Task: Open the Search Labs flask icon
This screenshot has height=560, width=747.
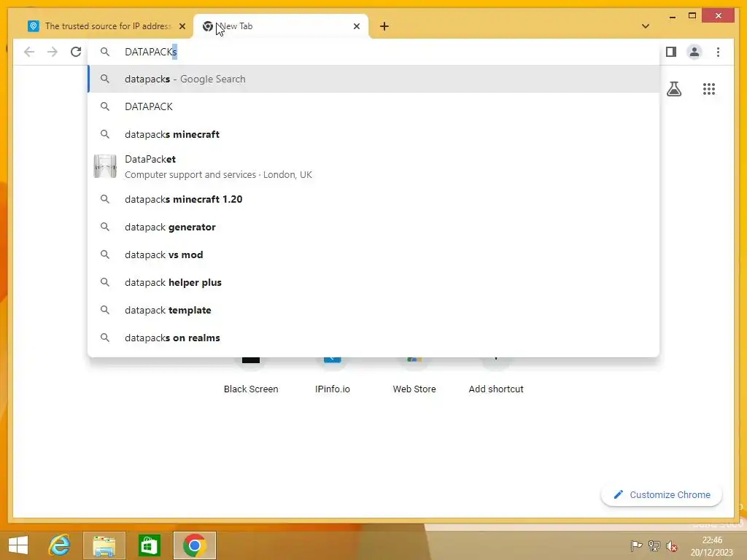Action: [x=673, y=89]
